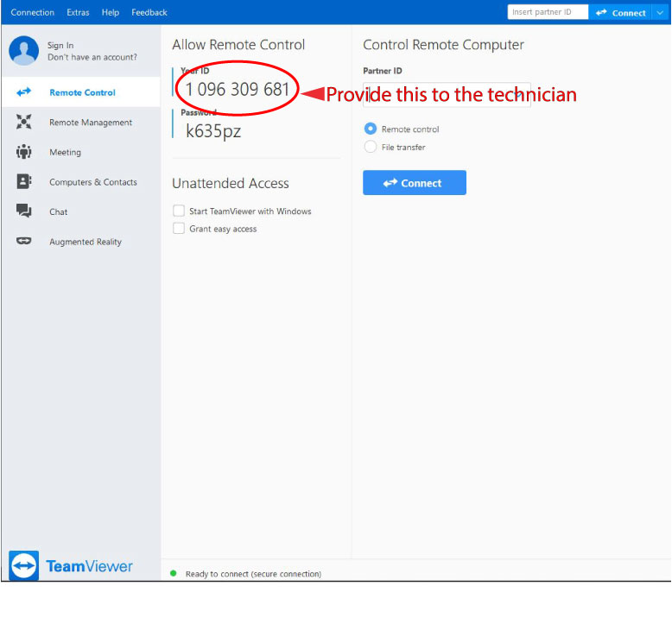Click the top bar Connect button

620,12
